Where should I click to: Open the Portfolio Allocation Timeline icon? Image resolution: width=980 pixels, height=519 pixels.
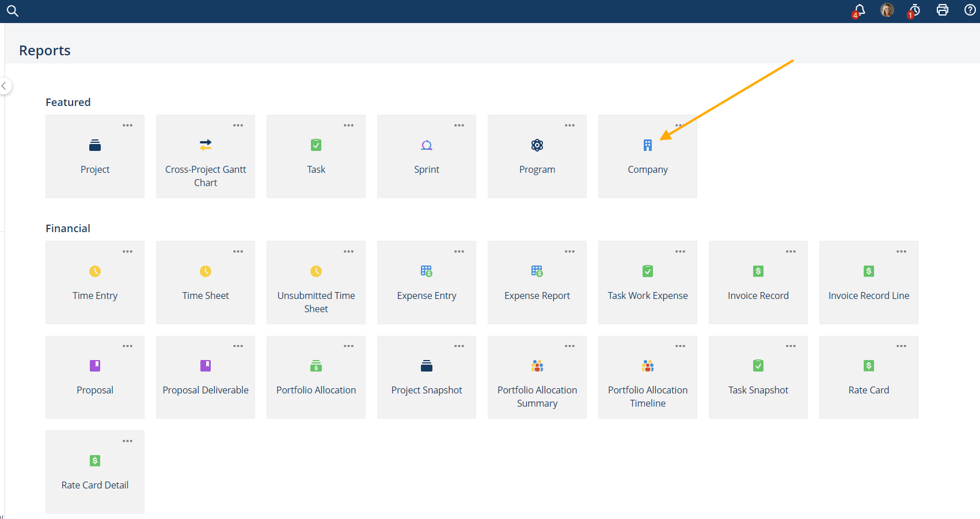(x=648, y=366)
